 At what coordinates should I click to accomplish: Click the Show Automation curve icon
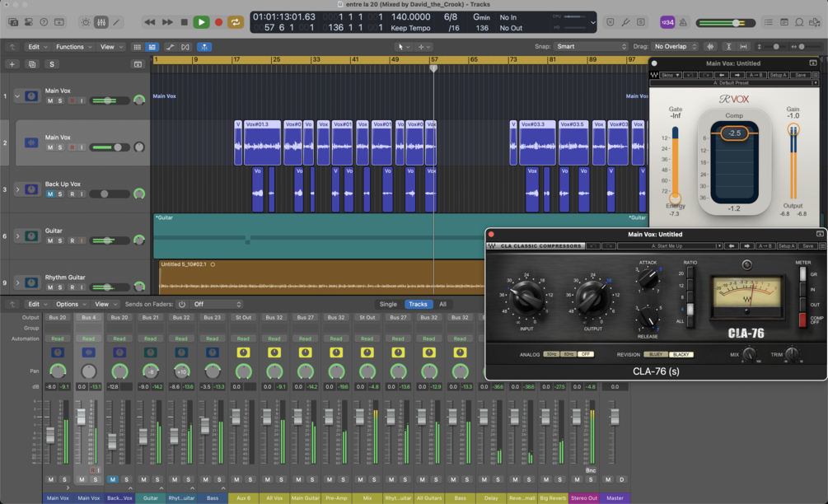coord(170,47)
